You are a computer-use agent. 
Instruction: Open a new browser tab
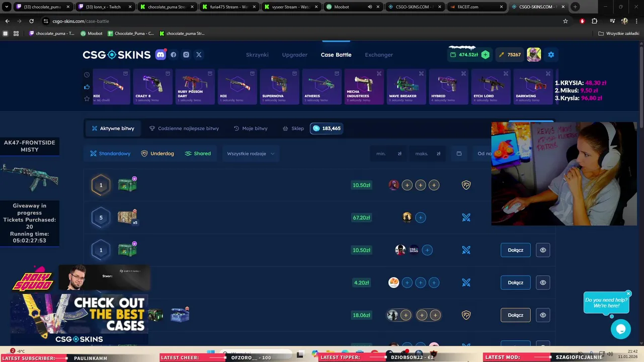pyautogui.click(x=575, y=7)
